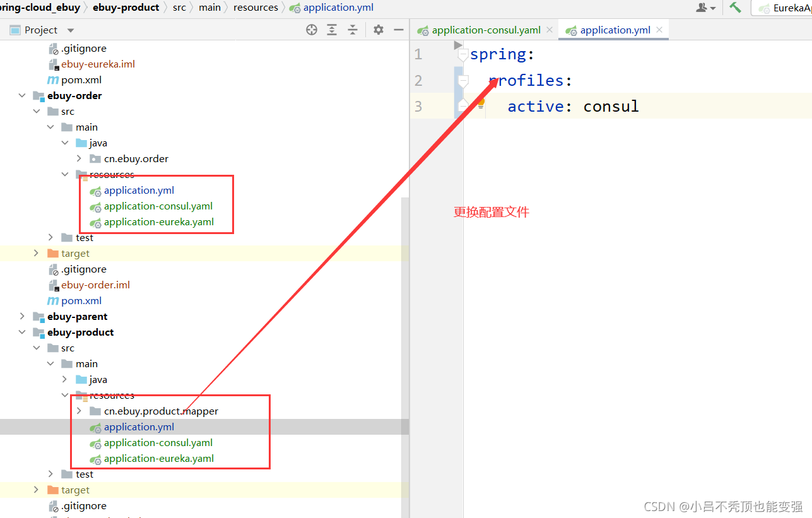Expand java folder under ebuy-product
This screenshot has height=518, width=812.
click(x=65, y=380)
